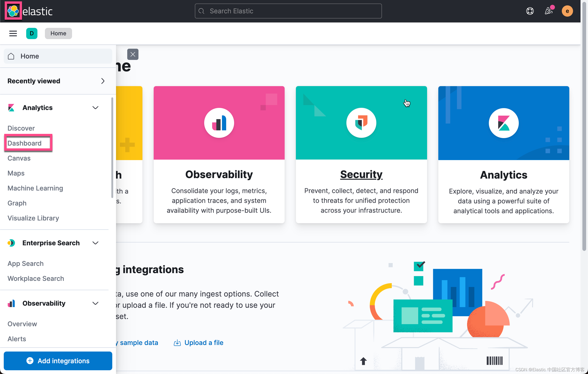The height and width of the screenshot is (374, 588).
Task: Click the Observability card icon
Action: [x=219, y=123]
